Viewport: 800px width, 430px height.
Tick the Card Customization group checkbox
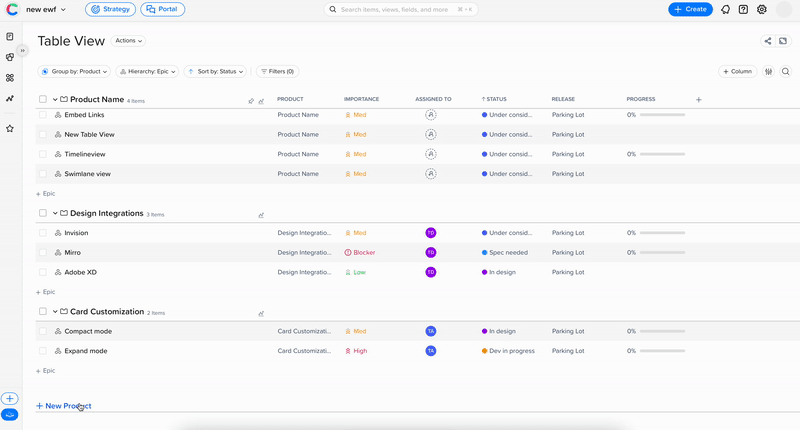(43, 312)
